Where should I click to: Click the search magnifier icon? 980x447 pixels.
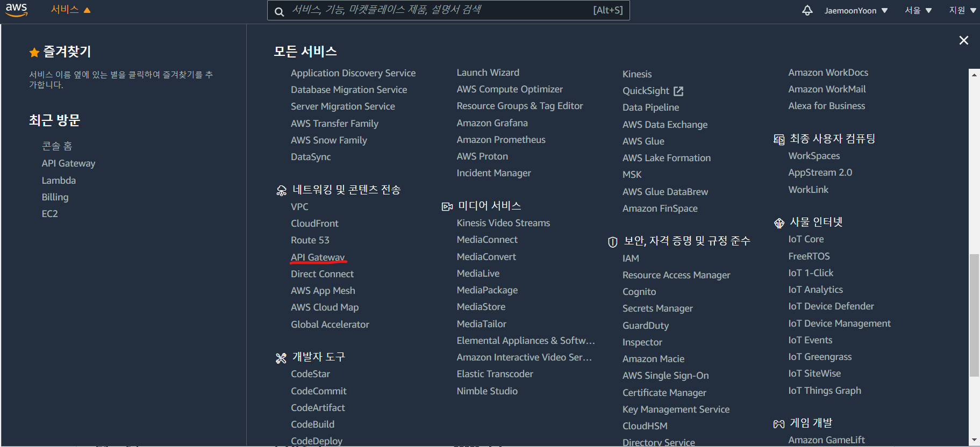click(x=279, y=11)
